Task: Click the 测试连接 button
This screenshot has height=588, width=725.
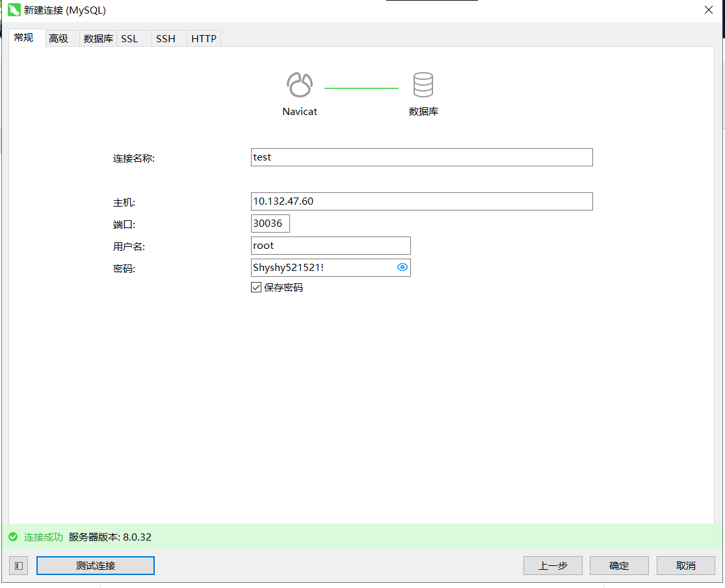Action: point(95,566)
